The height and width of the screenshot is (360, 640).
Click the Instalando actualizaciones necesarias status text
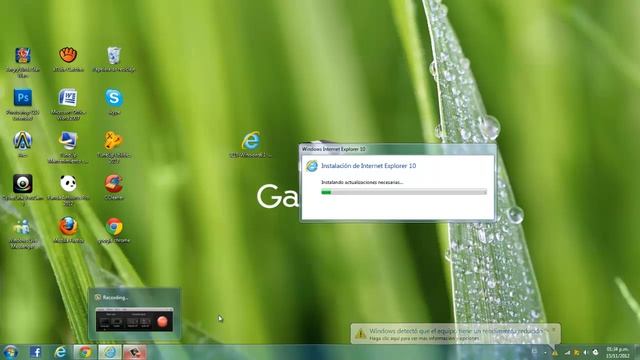point(362,182)
